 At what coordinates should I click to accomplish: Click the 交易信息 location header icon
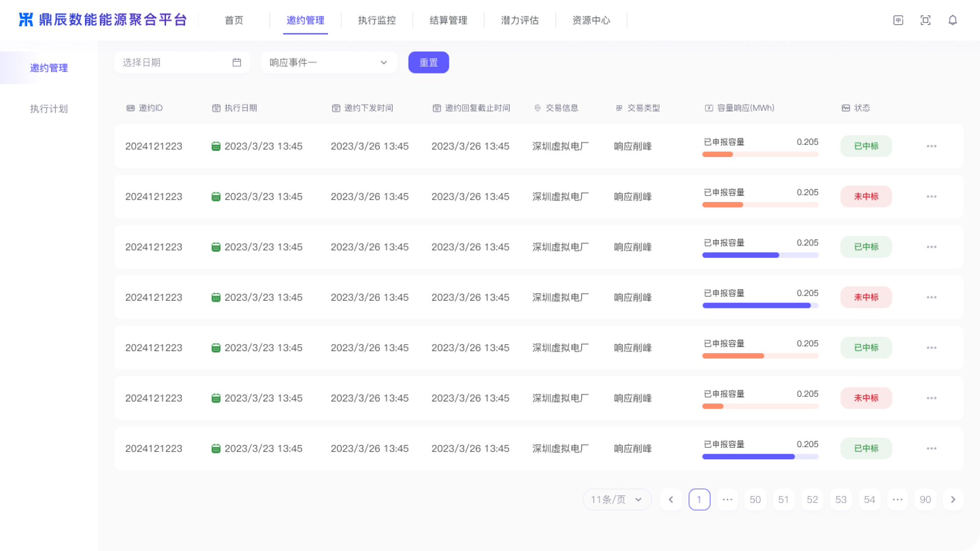(x=538, y=108)
